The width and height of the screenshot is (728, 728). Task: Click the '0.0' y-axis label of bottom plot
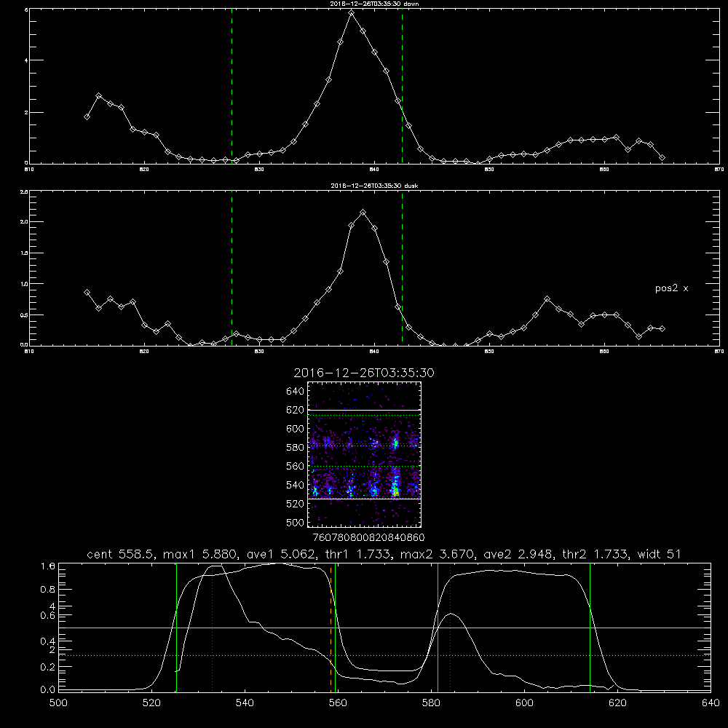coord(49,690)
